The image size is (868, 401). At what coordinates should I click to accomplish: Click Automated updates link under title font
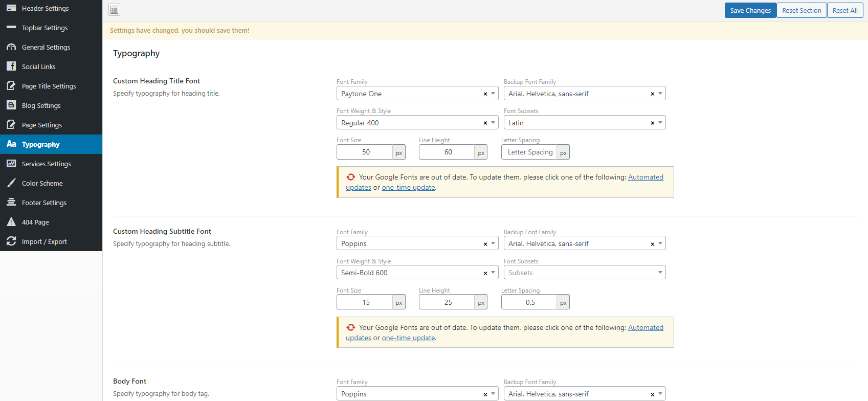tap(646, 177)
